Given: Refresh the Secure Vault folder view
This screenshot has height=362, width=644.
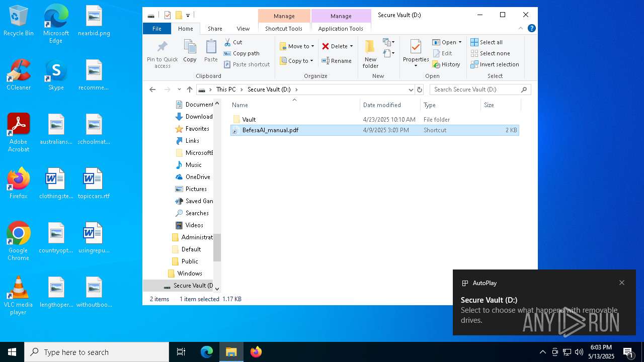Looking at the screenshot, I should pyautogui.click(x=420, y=89).
